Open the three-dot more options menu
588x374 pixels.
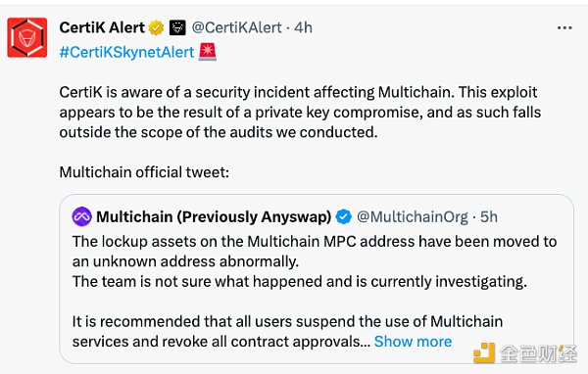pyautogui.click(x=564, y=27)
